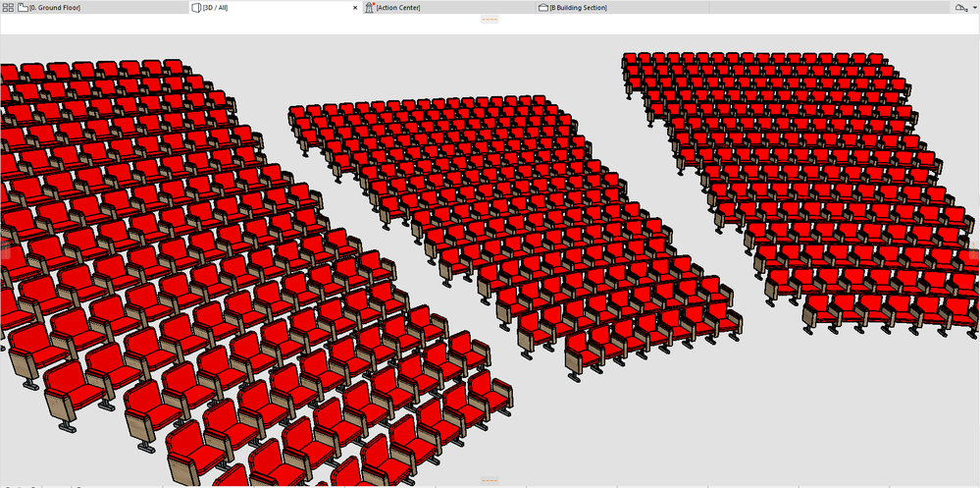Click the Building Section tab icon
This screenshot has height=488, width=980.
pos(543,8)
